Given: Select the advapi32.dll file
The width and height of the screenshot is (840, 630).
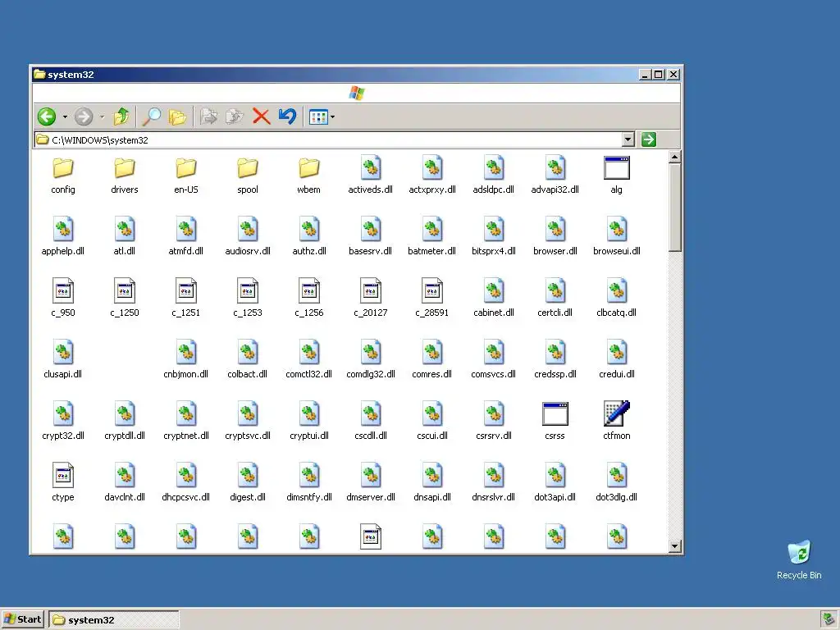Looking at the screenshot, I should (555, 176).
